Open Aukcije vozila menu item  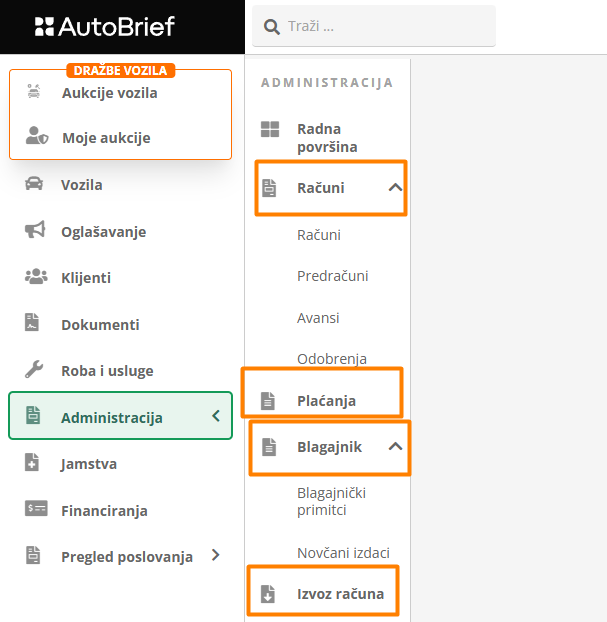pyautogui.click(x=109, y=93)
